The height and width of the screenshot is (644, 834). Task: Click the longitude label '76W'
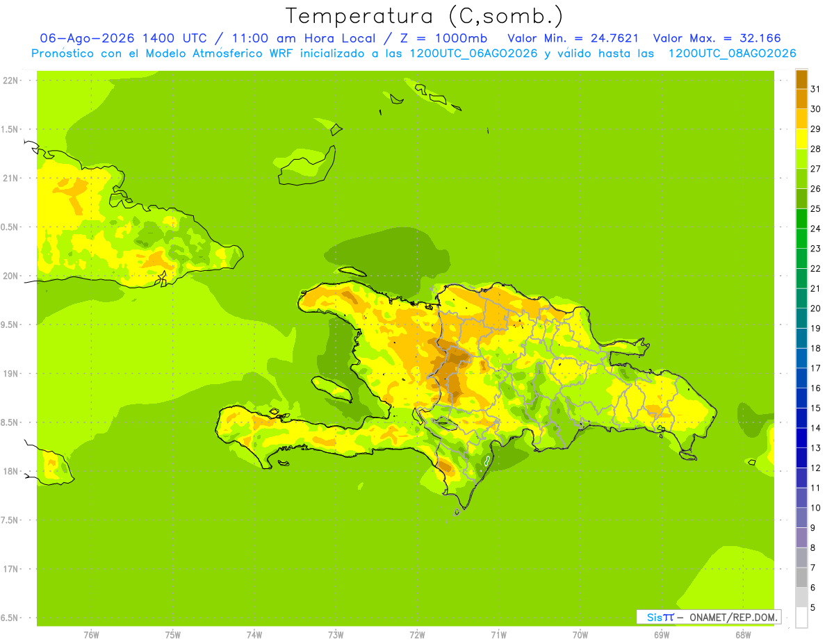[91, 635]
